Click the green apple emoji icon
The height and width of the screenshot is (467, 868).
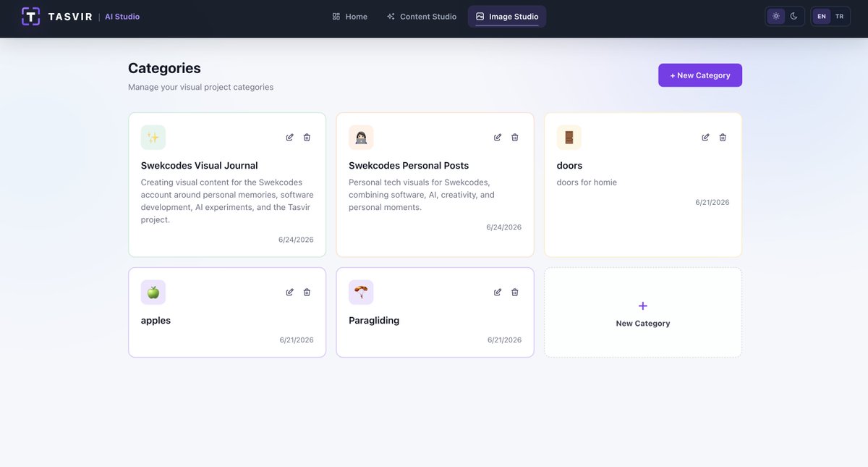153,293
